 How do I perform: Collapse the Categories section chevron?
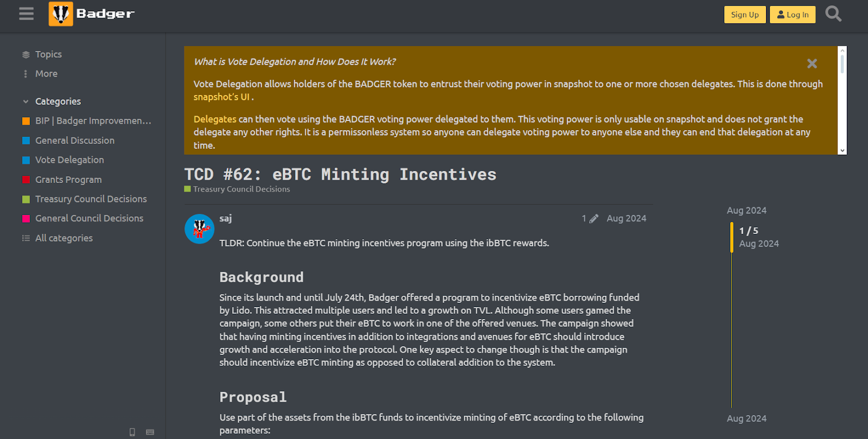click(25, 101)
